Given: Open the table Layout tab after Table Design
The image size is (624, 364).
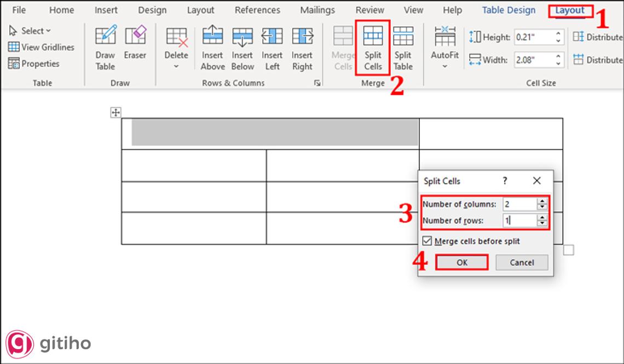Looking at the screenshot, I should point(570,10).
